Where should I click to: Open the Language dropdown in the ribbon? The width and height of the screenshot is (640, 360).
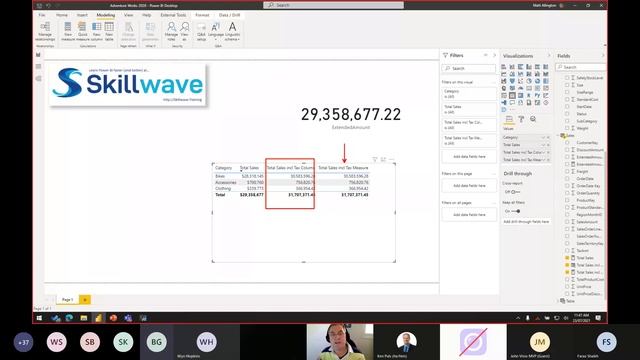tap(216, 31)
